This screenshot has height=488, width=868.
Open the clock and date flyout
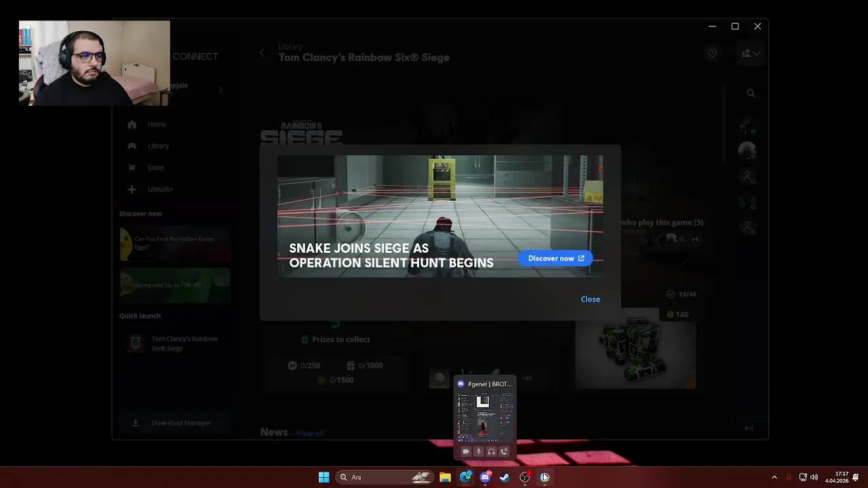point(837,477)
